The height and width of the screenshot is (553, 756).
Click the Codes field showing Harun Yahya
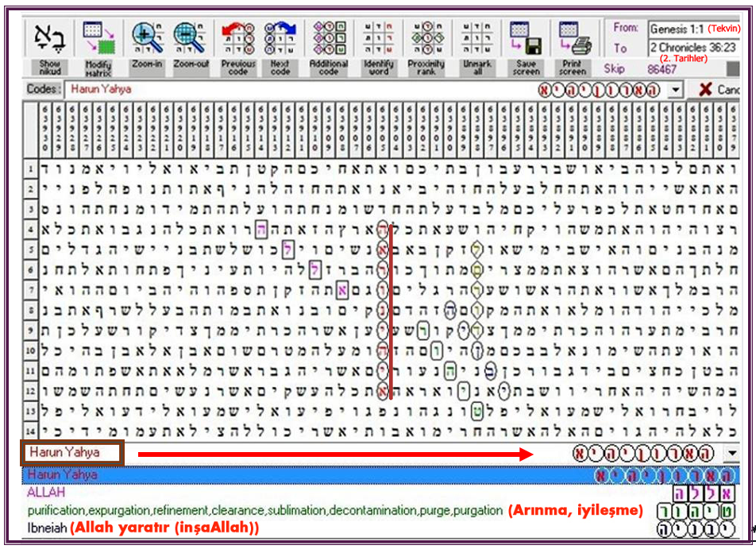click(x=366, y=90)
